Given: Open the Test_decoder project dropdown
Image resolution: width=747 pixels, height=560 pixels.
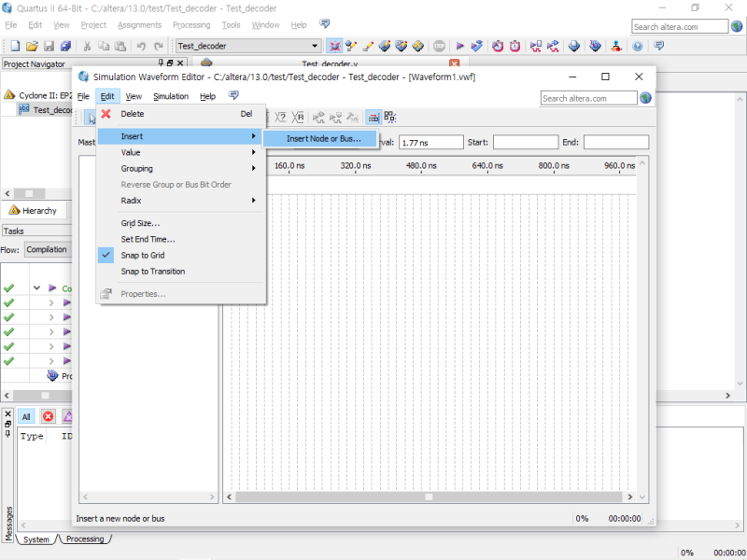Looking at the screenshot, I should pyautogui.click(x=314, y=45).
